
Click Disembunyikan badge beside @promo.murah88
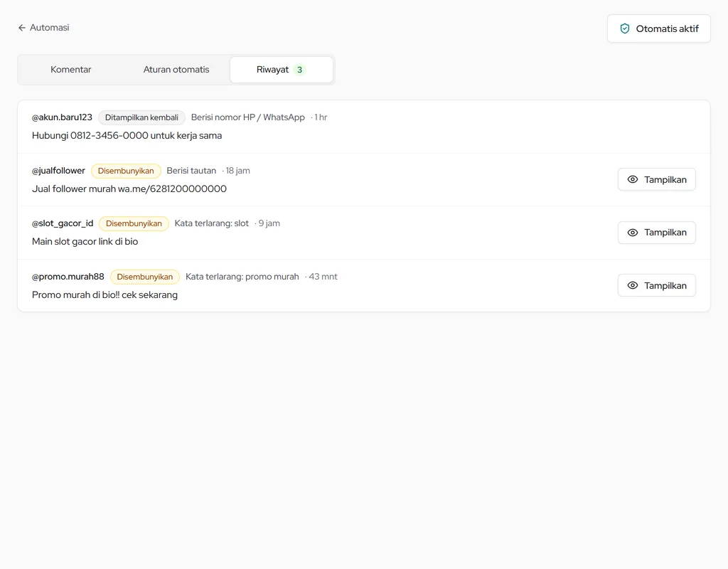pyautogui.click(x=145, y=277)
